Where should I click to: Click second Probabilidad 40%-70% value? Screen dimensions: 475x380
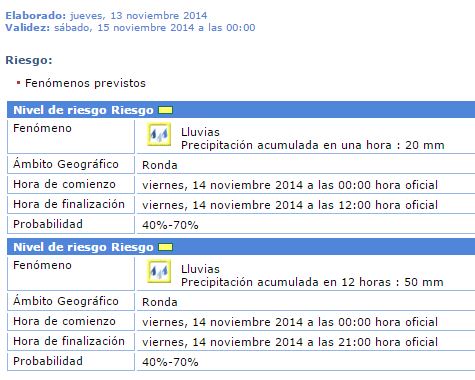pyautogui.click(x=170, y=362)
